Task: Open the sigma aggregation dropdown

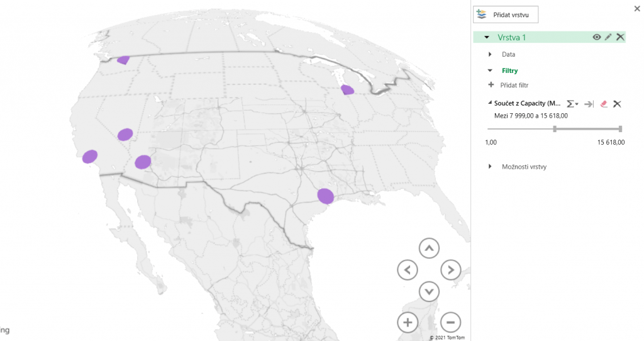Action: [x=572, y=104]
